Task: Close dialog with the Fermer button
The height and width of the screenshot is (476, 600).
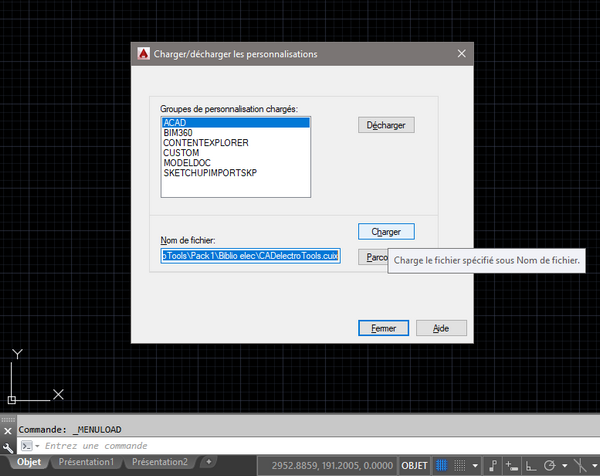Action: pyautogui.click(x=383, y=328)
